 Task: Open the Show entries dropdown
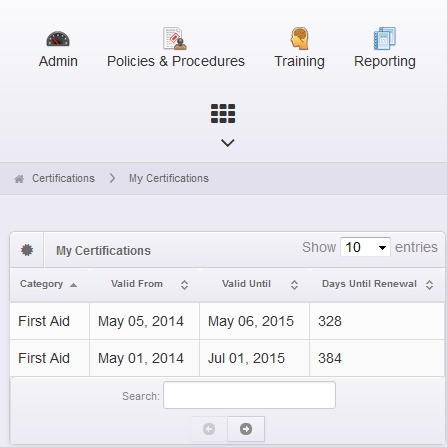[x=365, y=247]
